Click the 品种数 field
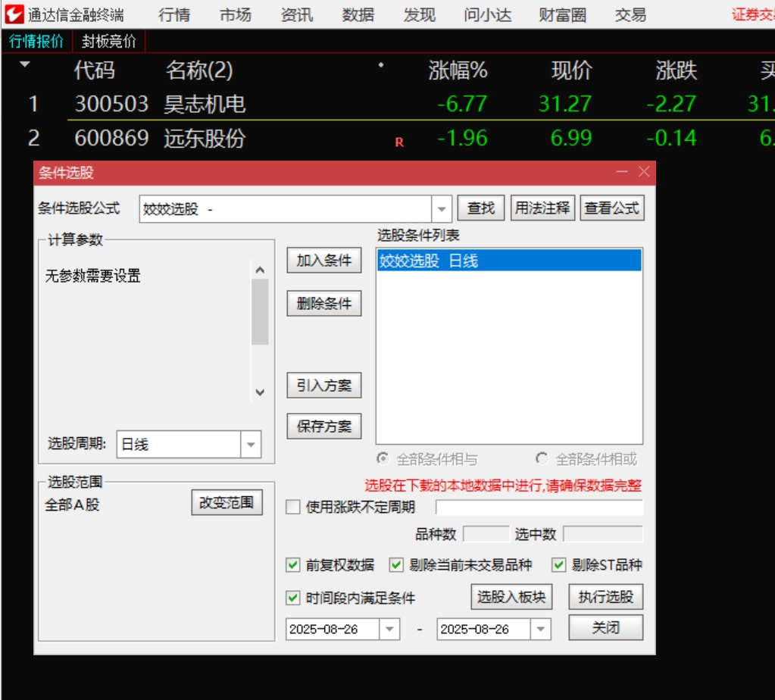Viewport: 775px width, 700px height. (486, 534)
